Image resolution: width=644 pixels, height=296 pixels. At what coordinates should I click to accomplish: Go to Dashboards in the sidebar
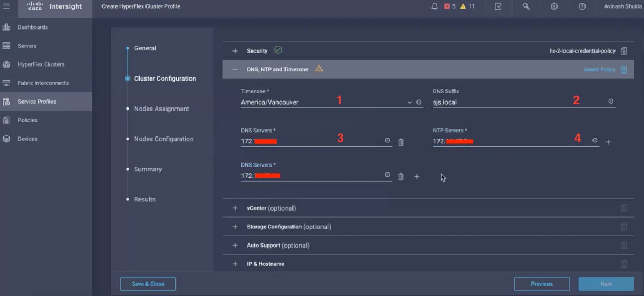[x=46, y=27]
